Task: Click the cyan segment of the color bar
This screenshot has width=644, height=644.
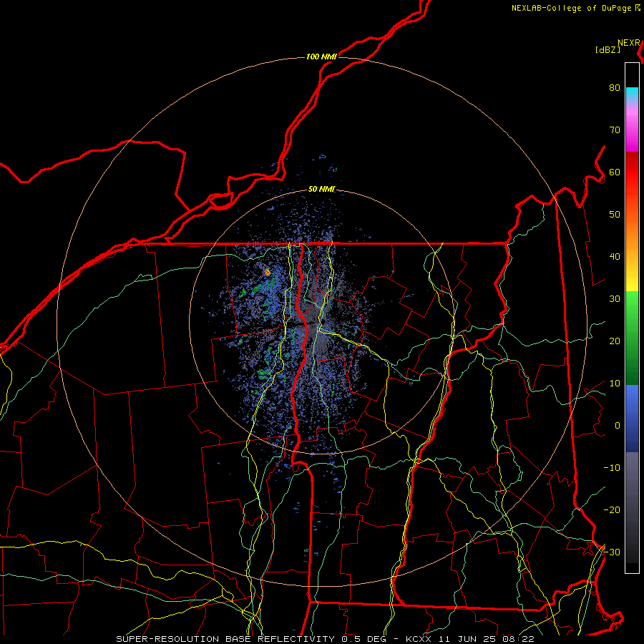Action: coord(632,94)
